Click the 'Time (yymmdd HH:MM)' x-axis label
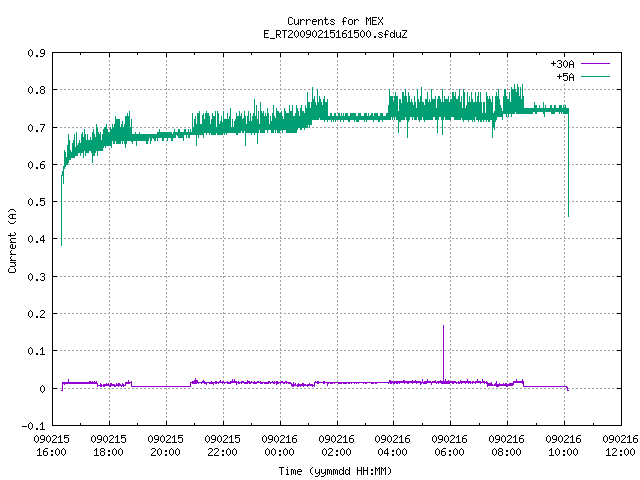The height and width of the screenshot is (480, 640). point(335,471)
